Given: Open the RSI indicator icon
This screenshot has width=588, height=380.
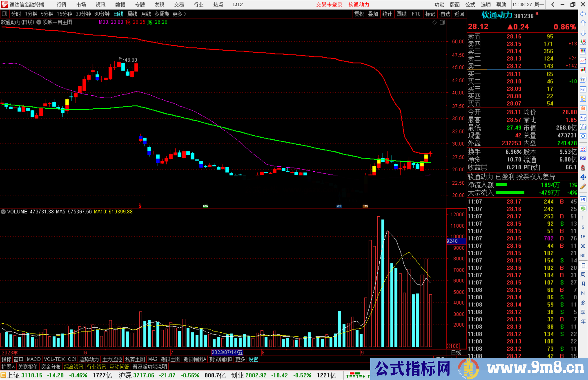Looking at the screenshot, I should point(583,158).
